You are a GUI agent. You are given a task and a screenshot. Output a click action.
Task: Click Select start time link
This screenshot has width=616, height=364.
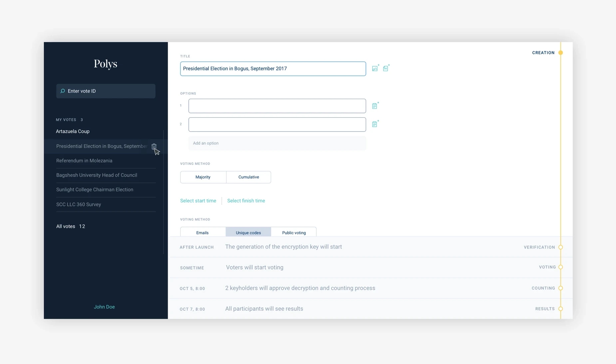(198, 201)
